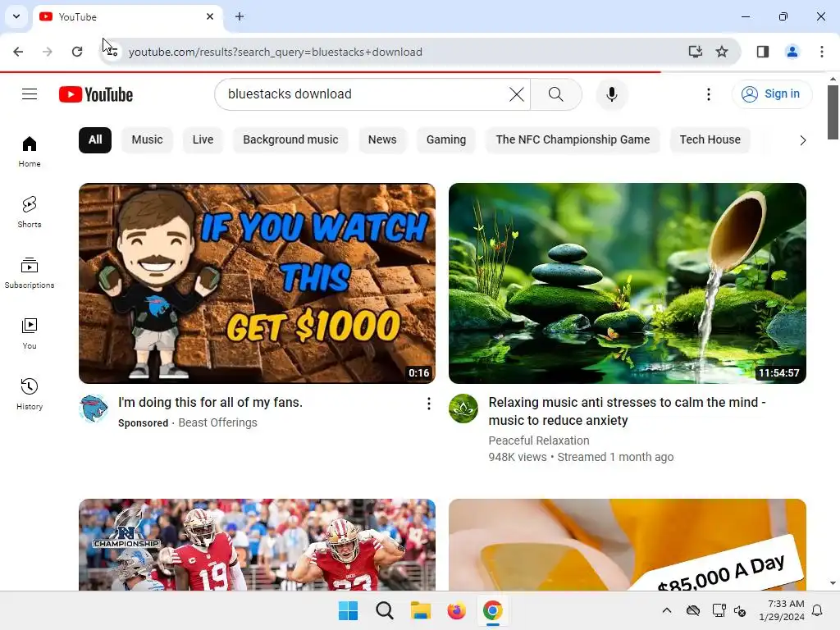Open a new browser tab

pos(240,16)
